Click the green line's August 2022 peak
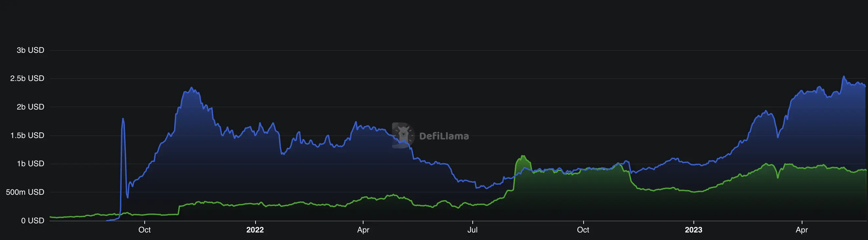868x240 pixels. click(x=523, y=156)
